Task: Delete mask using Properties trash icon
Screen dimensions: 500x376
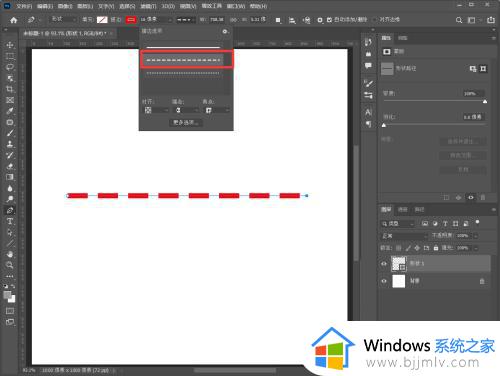Action: pyautogui.click(x=482, y=198)
